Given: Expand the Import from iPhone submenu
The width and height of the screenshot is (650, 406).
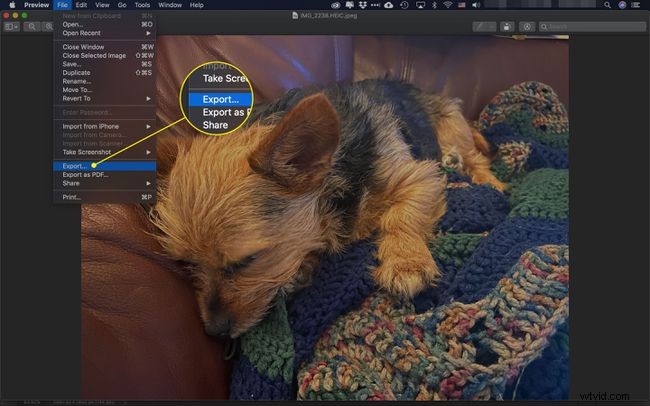Looking at the screenshot, I should (x=104, y=126).
